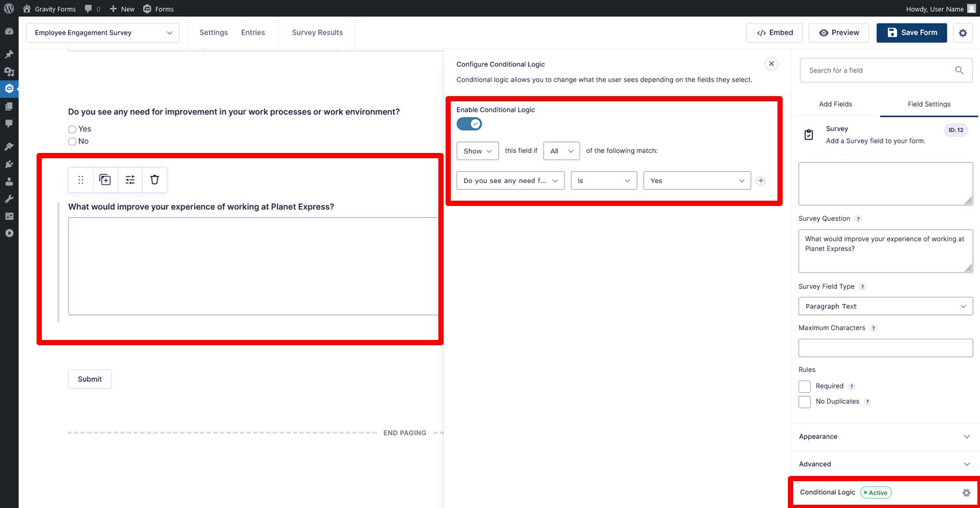Screen dimensions: 980x508
Task: Check the Required checkbox
Action: pyautogui.click(x=805, y=386)
